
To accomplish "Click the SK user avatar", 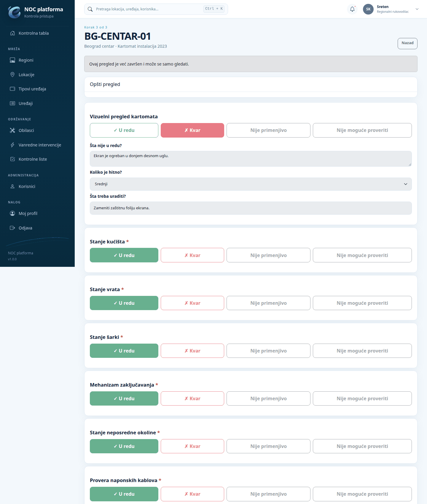I will point(368,9).
